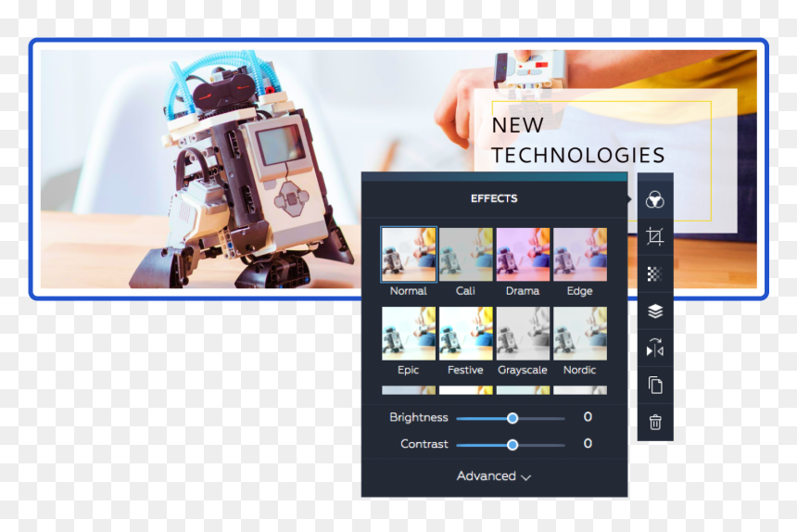Click the Duplicate copy icon
The height and width of the screenshot is (532, 797).
click(655, 385)
